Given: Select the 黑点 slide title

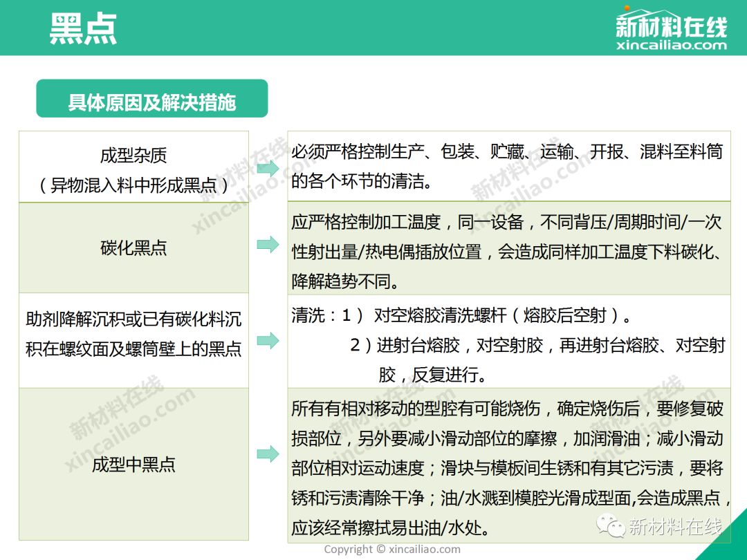Looking at the screenshot, I should tap(84, 28).
